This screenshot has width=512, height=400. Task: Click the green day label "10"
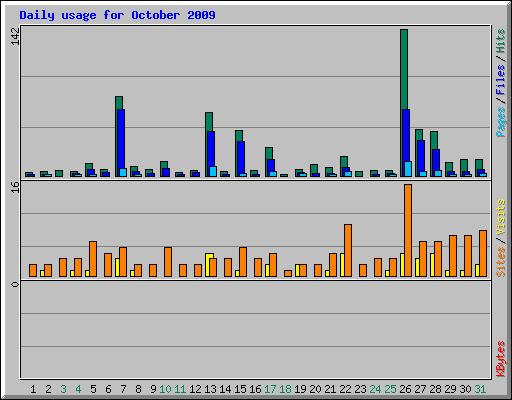[165, 389]
